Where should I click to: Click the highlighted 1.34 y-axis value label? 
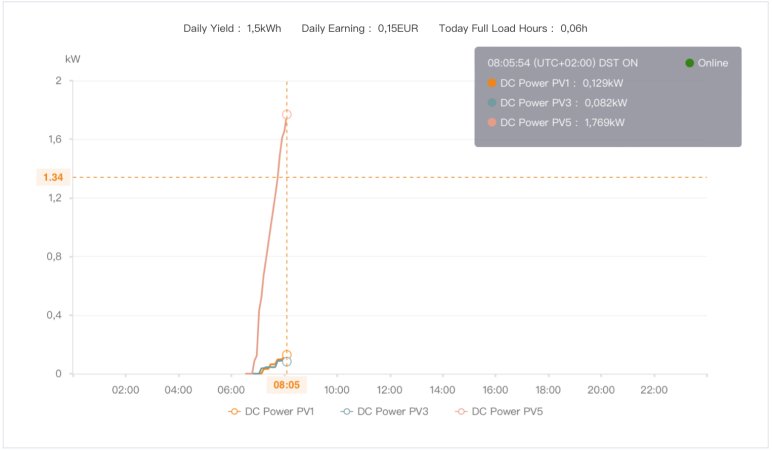53,177
